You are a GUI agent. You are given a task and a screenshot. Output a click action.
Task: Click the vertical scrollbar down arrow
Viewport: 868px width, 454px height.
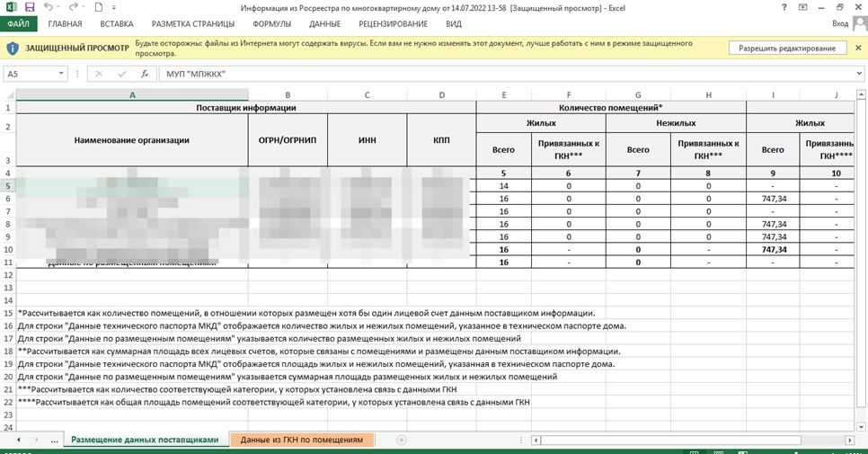point(861,427)
